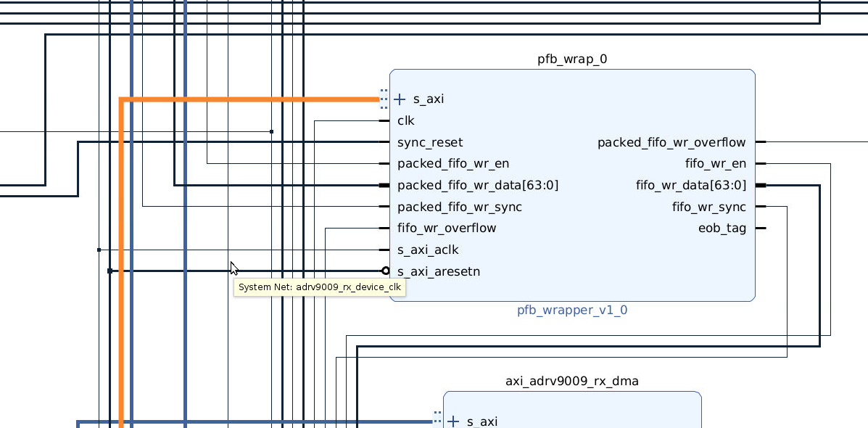Expand s_axi interface on axi_adrv9009_rx_dma block
The image size is (868, 428).
pos(453,421)
